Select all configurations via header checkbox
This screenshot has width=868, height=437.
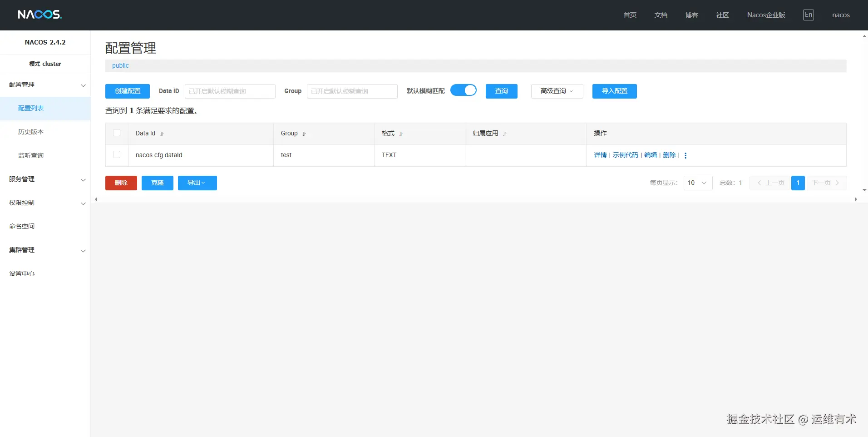coord(117,133)
